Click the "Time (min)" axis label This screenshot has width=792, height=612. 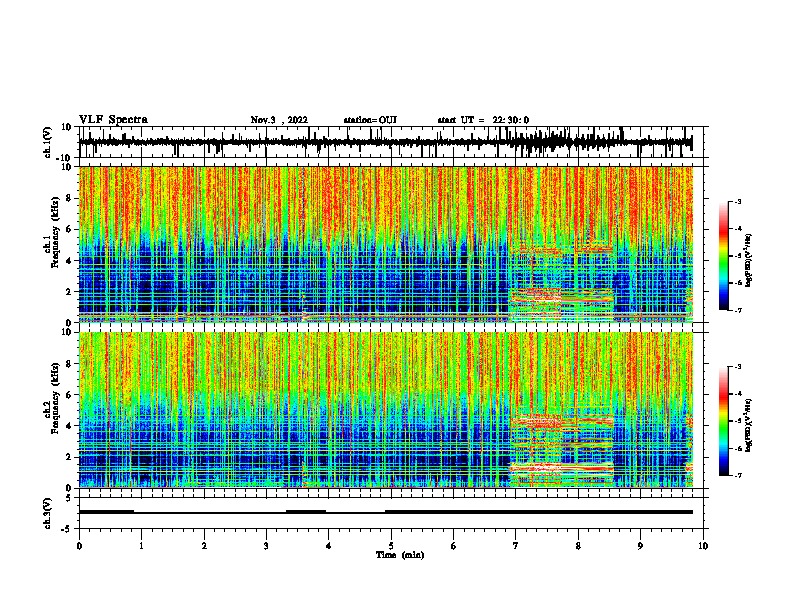click(x=400, y=555)
